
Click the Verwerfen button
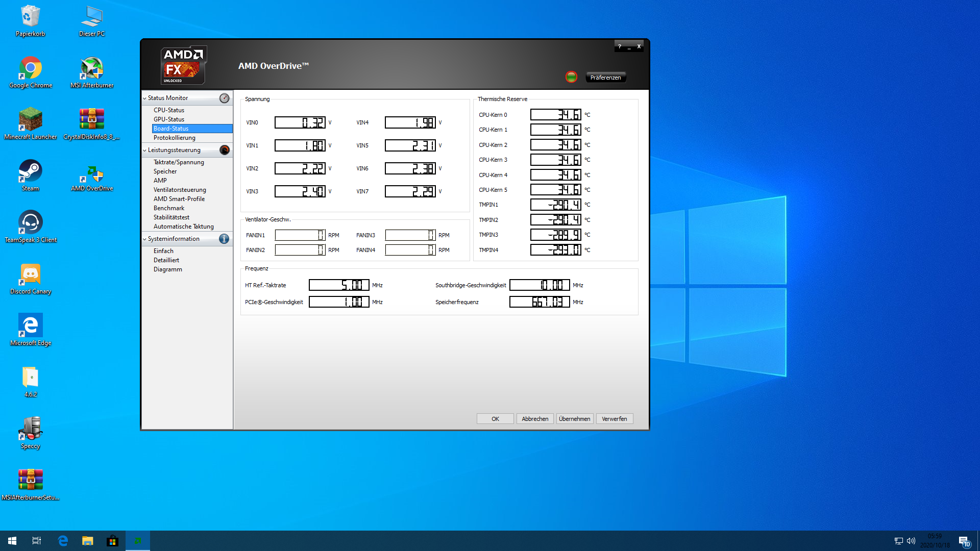[614, 419]
